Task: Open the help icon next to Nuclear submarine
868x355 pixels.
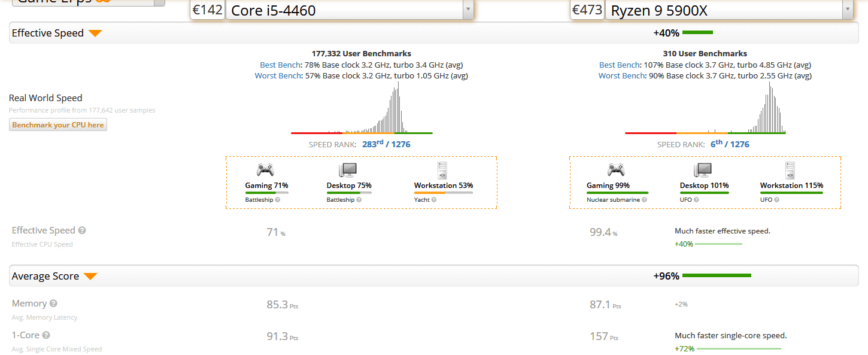Action: (x=644, y=199)
